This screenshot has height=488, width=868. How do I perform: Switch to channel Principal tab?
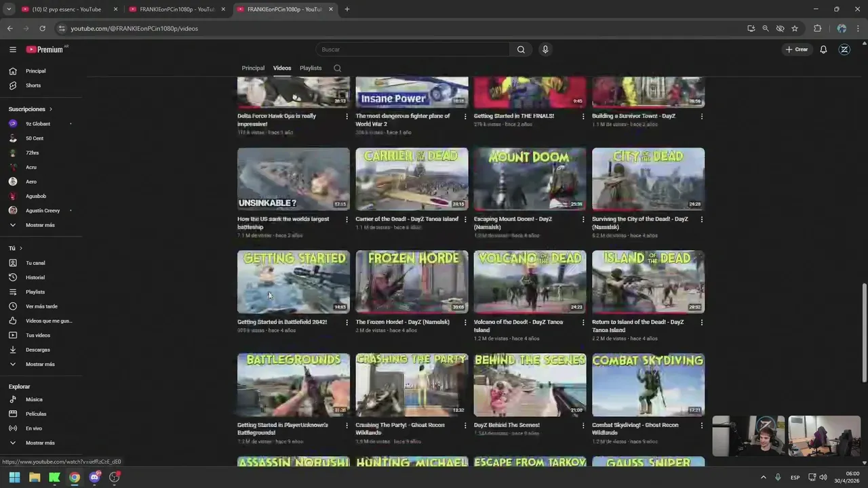[x=253, y=68]
